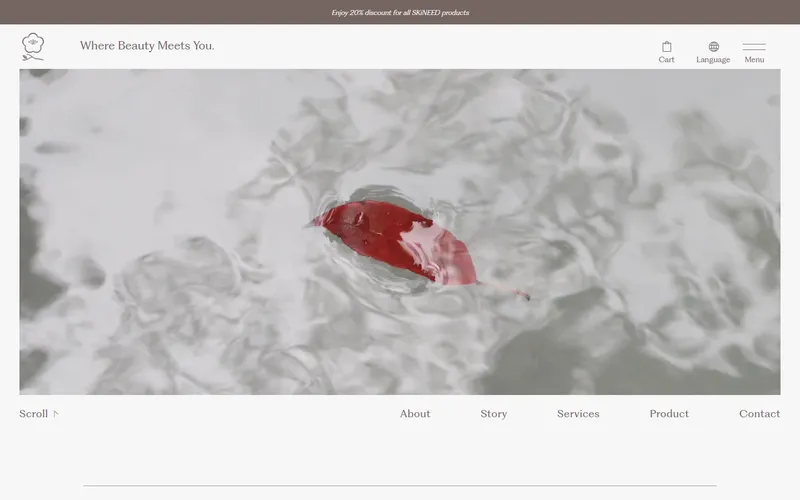
Task: Open the Contact link
Action: coord(759,414)
